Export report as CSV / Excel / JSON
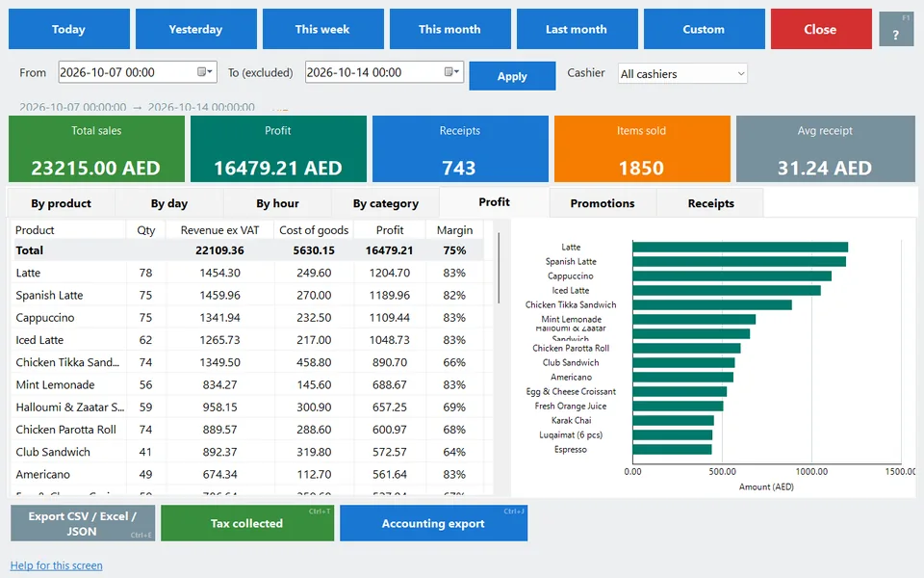 [83, 523]
